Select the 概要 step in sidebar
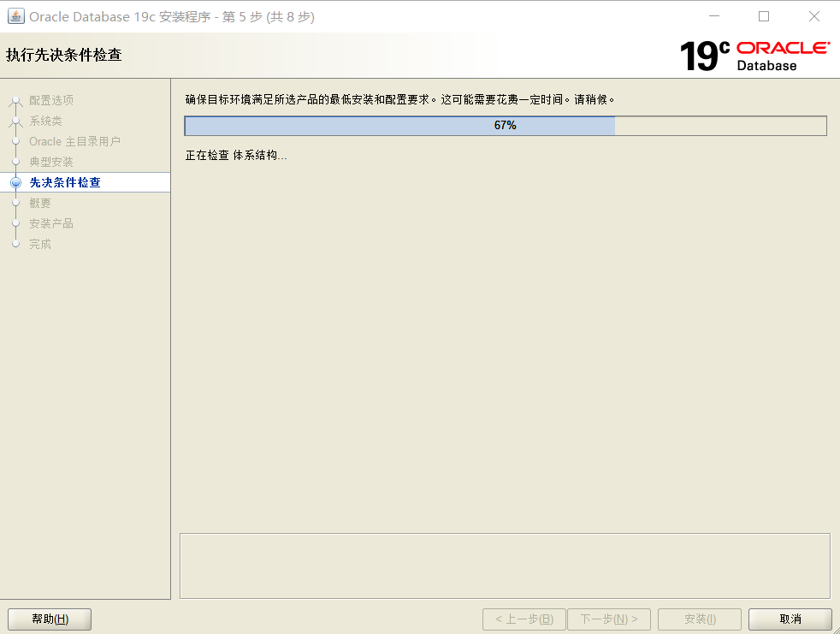The width and height of the screenshot is (840, 634). 40,203
